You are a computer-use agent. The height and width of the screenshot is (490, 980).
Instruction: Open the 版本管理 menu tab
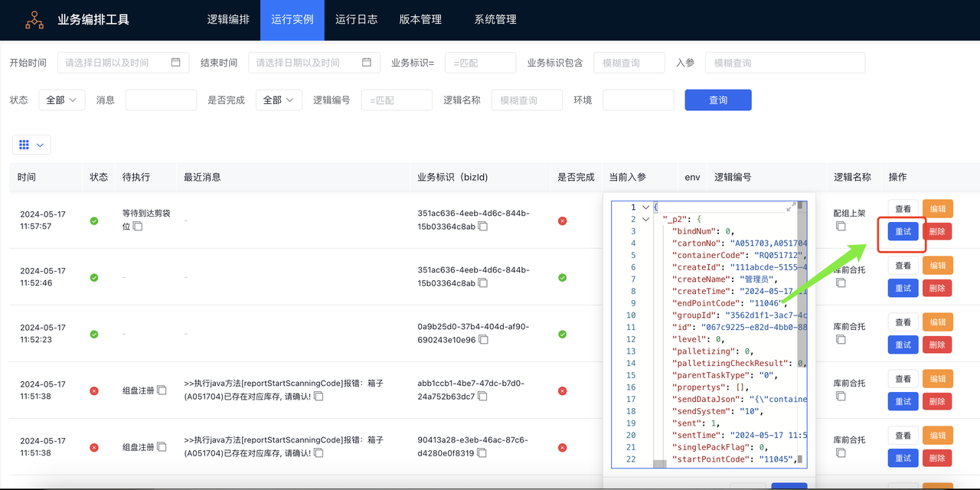pos(420,20)
